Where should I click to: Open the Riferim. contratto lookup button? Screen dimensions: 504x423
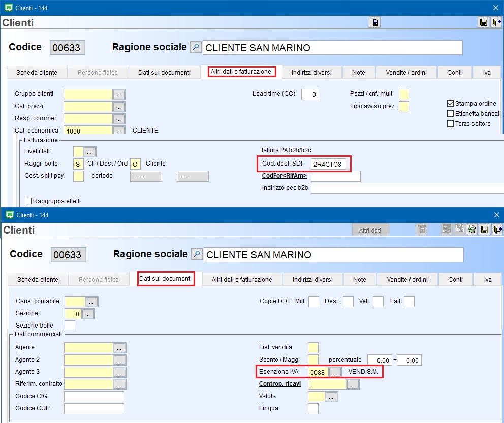click(x=119, y=384)
